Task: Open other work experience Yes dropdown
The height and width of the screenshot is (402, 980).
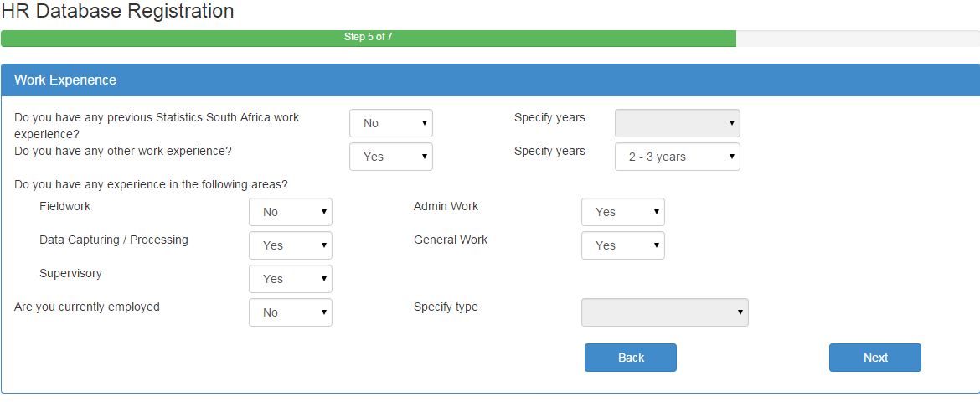Action: [390, 157]
